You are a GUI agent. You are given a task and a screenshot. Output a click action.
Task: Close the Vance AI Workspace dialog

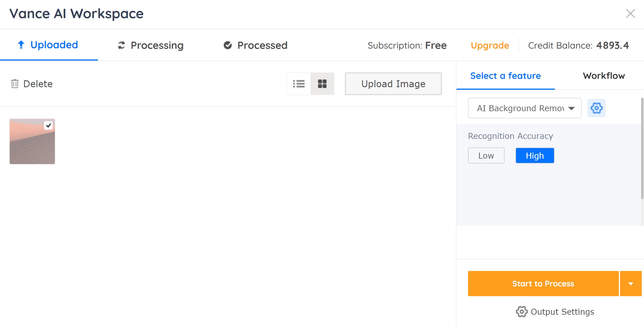click(x=630, y=13)
